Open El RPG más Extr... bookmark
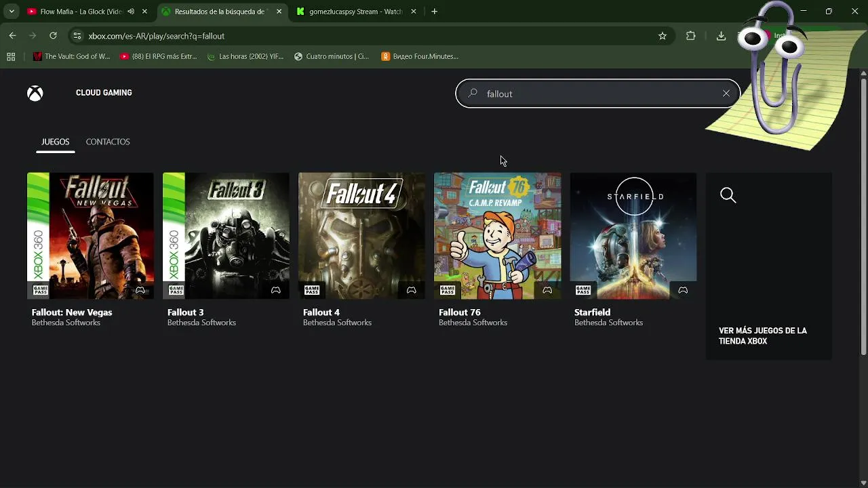 click(x=158, y=57)
